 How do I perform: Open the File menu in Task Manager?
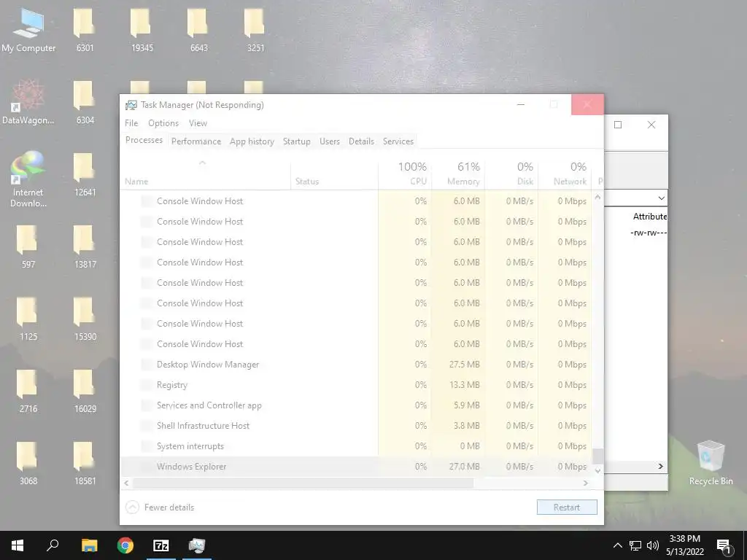131,122
